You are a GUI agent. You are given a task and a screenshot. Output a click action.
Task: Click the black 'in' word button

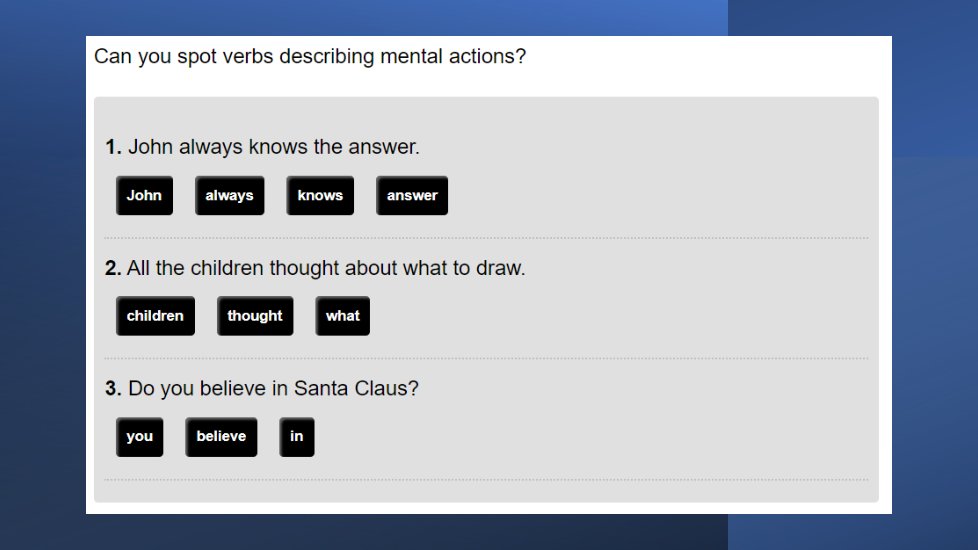pyautogui.click(x=297, y=437)
